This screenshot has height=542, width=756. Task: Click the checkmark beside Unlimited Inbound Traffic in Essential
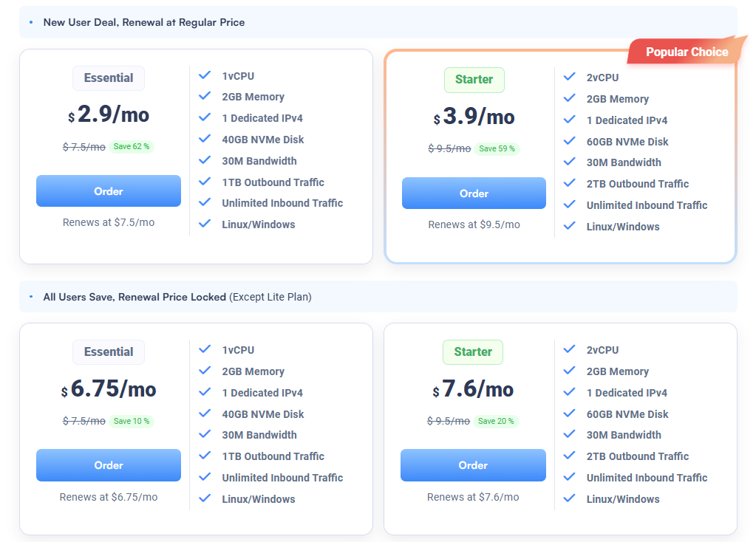(x=205, y=203)
